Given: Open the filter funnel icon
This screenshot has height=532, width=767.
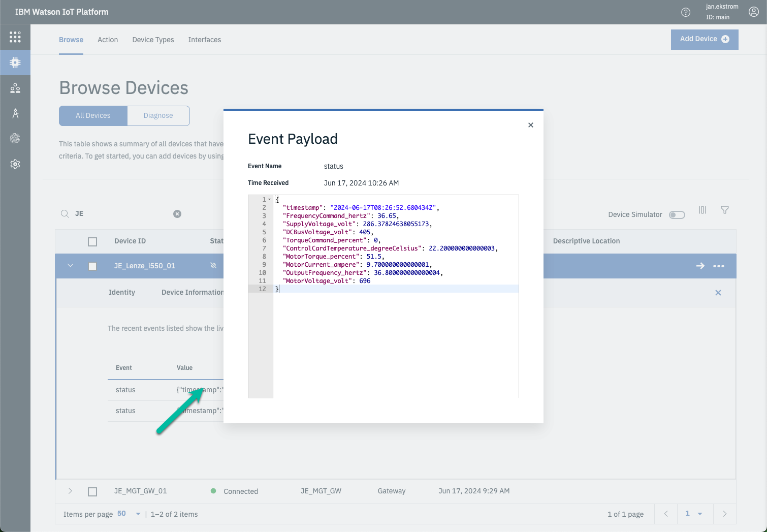Looking at the screenshot, I should click(725, 210).
